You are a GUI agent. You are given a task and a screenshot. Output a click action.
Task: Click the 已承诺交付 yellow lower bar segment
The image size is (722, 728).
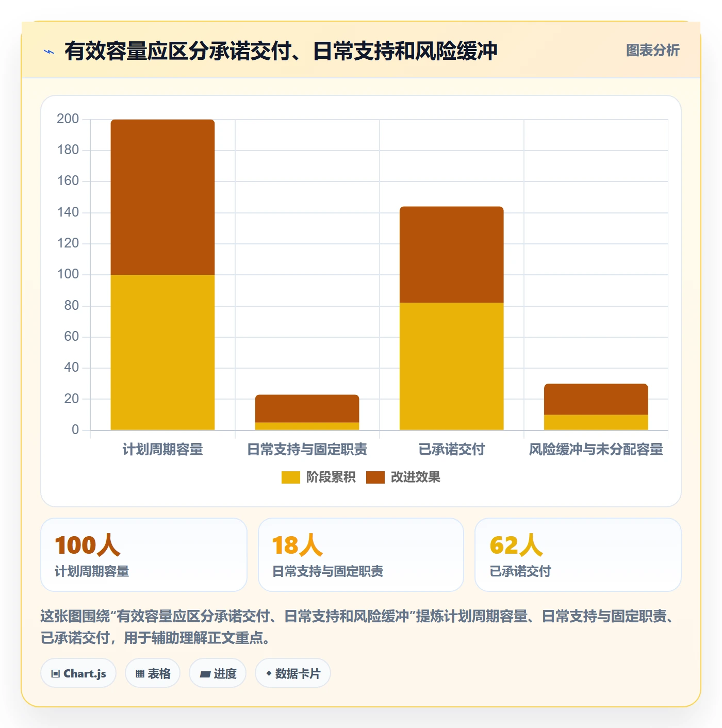[x=451, y=367]
